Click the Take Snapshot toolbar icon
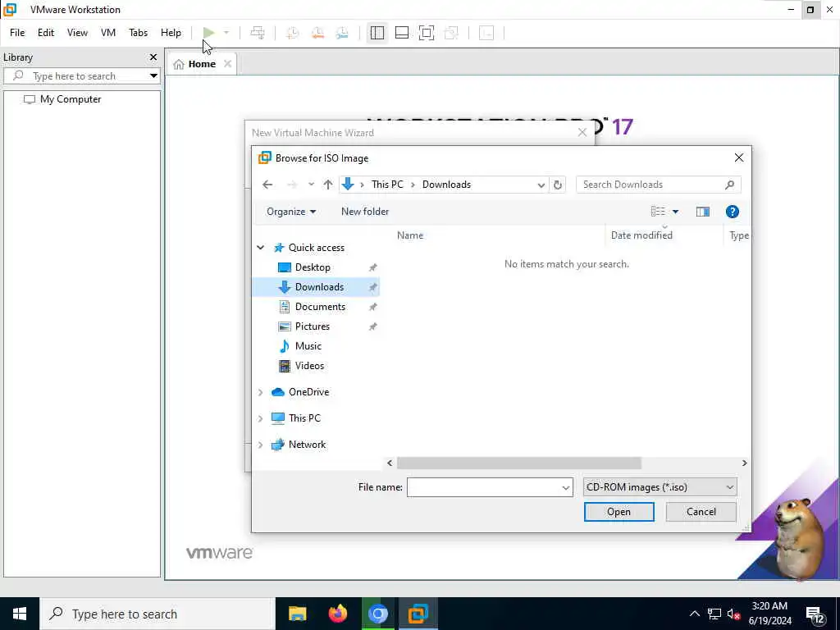The width and height of the screenshot is (840, 630). click(292, 33)
